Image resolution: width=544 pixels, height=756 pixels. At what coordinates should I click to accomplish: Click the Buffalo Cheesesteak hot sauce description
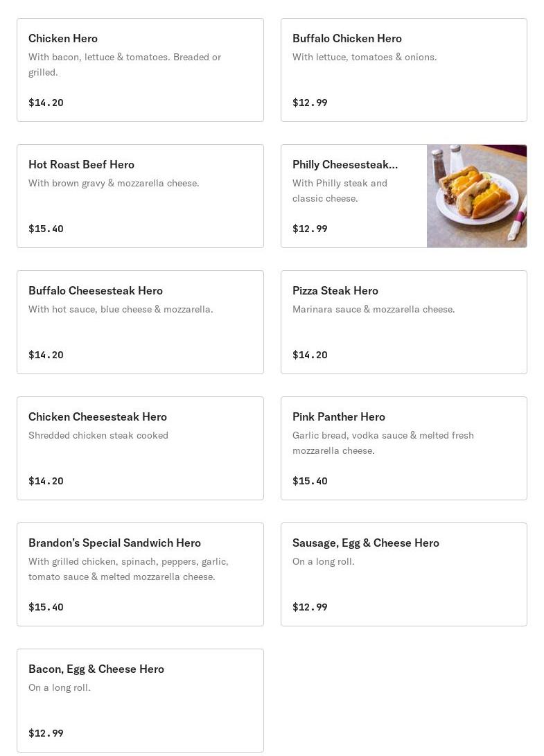[x=121, y=309]
